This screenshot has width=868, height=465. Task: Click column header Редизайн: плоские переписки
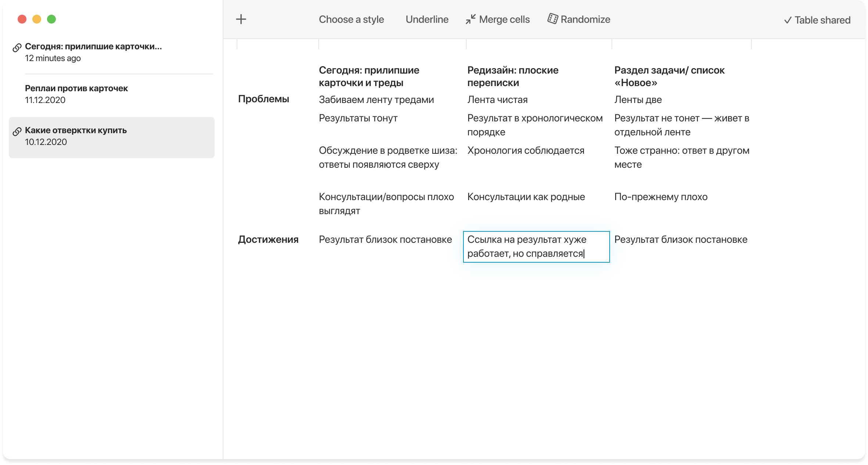513,76
